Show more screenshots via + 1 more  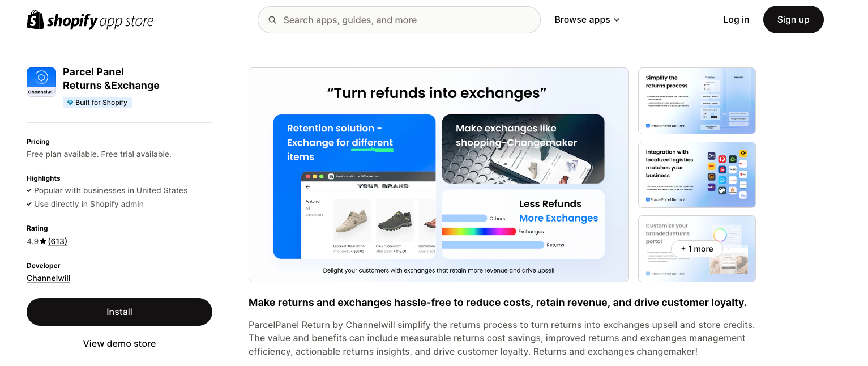(x=697, y=249)
